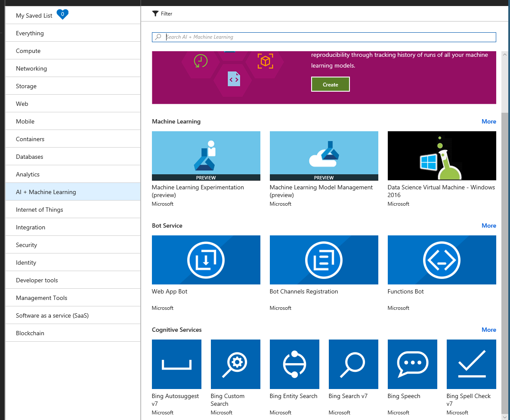Click 'Bing Entity Search' title text
Image resolution: width=510 pixels, height=420 pixels.
(294, 396)
